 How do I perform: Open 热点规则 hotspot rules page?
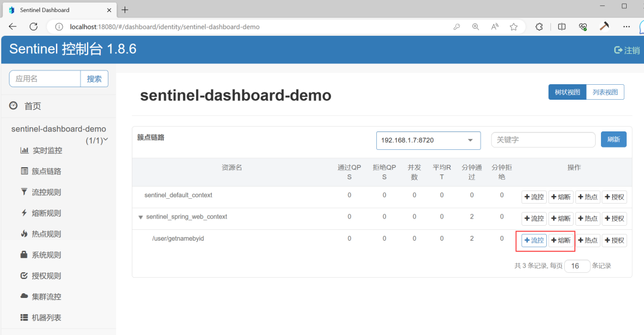(41, 234)
